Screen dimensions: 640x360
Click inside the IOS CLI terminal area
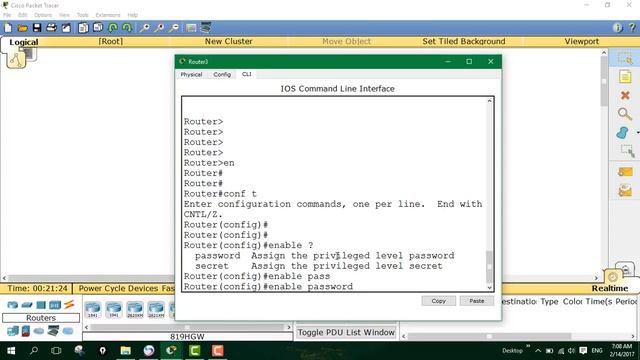pyautogui.click(x=334, y=194)
